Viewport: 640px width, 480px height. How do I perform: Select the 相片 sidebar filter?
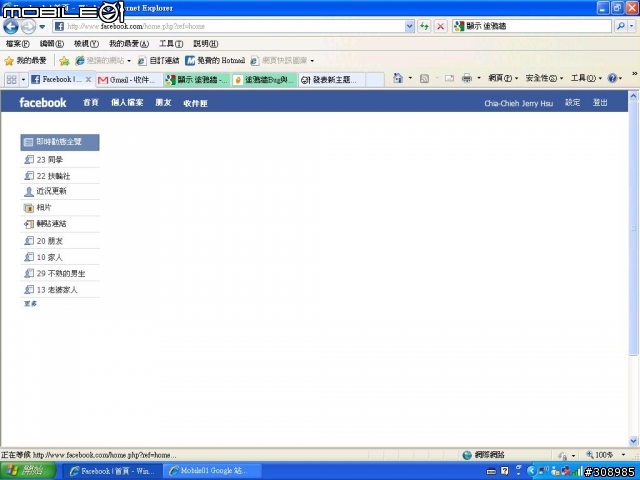tap(60, 208)
